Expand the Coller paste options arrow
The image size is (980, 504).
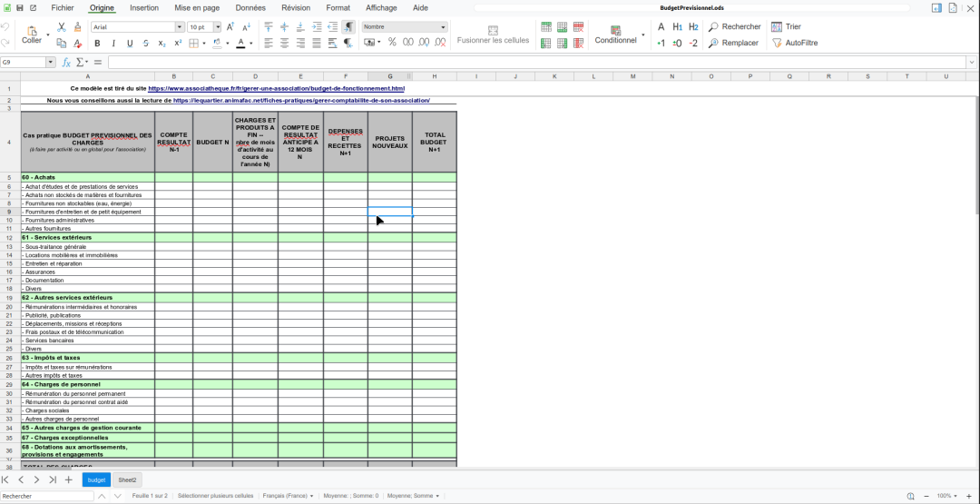point(48,35)
